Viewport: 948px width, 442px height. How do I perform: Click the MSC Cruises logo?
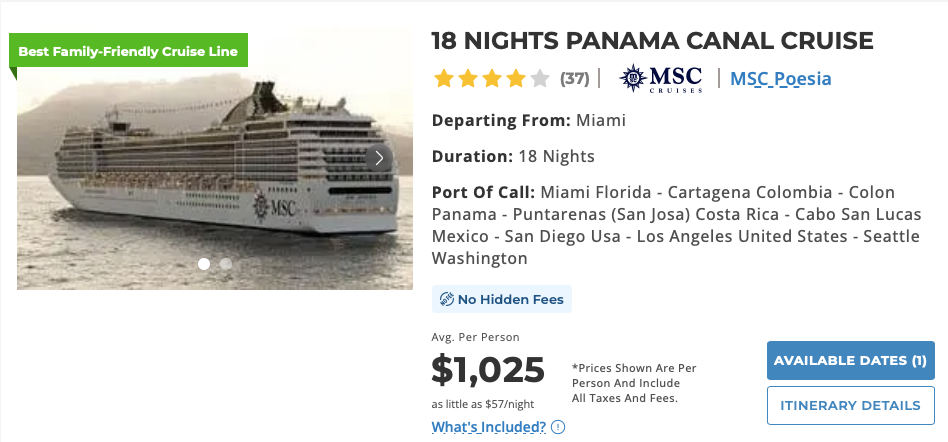coord(661,78)
